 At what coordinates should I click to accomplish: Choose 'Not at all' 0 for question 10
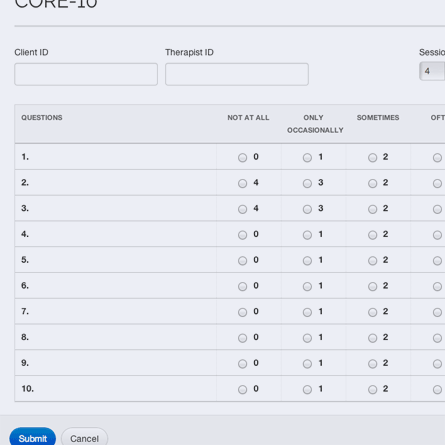(x=242, y=390)
